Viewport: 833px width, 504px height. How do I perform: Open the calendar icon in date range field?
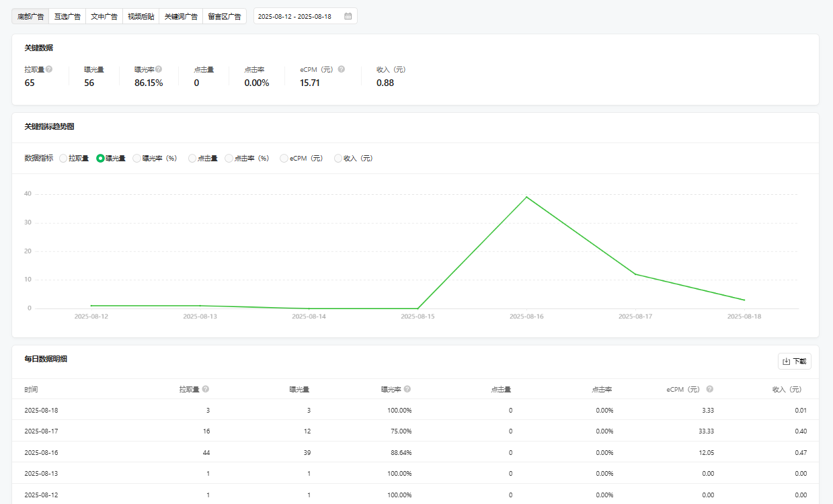coord(348,16)
